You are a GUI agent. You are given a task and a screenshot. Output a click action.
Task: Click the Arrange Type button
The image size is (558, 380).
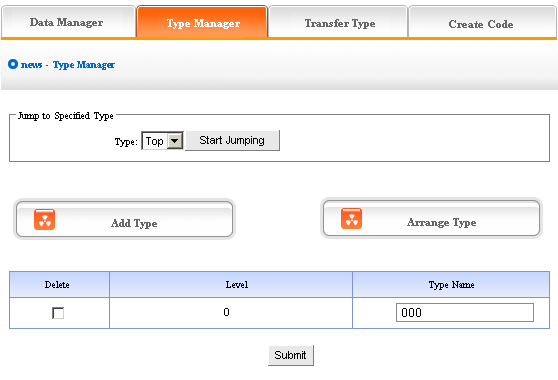[x=431, y=218]
